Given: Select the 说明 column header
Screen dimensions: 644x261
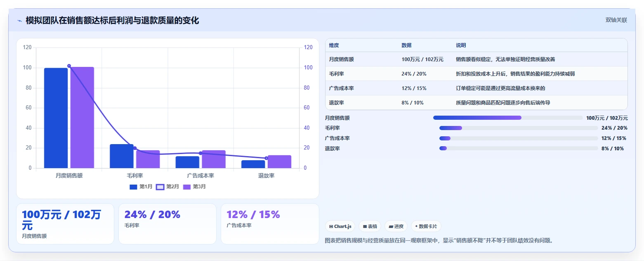Looking at the screenshot, I should click(x=461, y=45).
